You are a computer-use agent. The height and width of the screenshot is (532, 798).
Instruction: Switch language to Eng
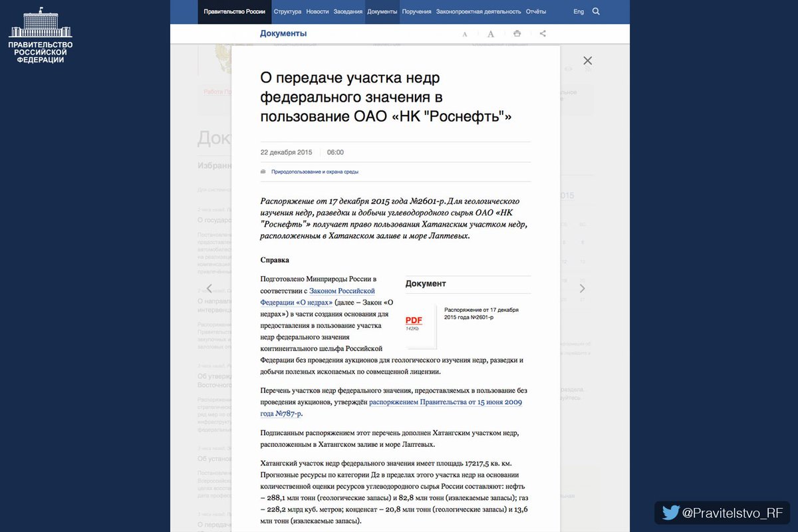[x=579, y=12]
